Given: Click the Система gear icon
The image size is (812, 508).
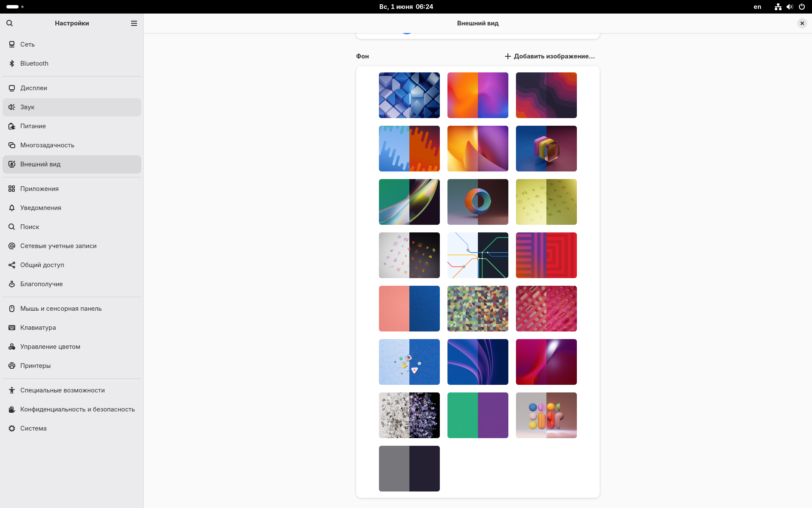Looking at the screenshot, I should [12, 428].
